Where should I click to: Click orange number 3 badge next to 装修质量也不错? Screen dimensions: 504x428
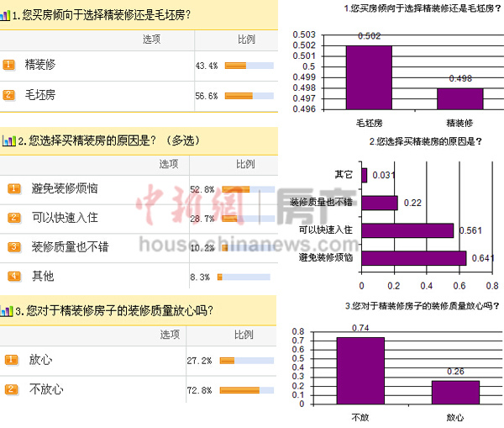(13, 247)
